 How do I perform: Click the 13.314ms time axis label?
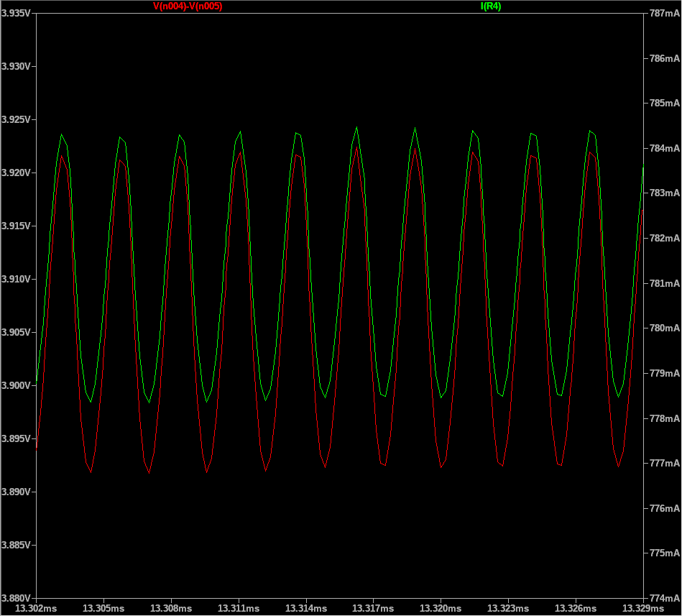point(305,608)
